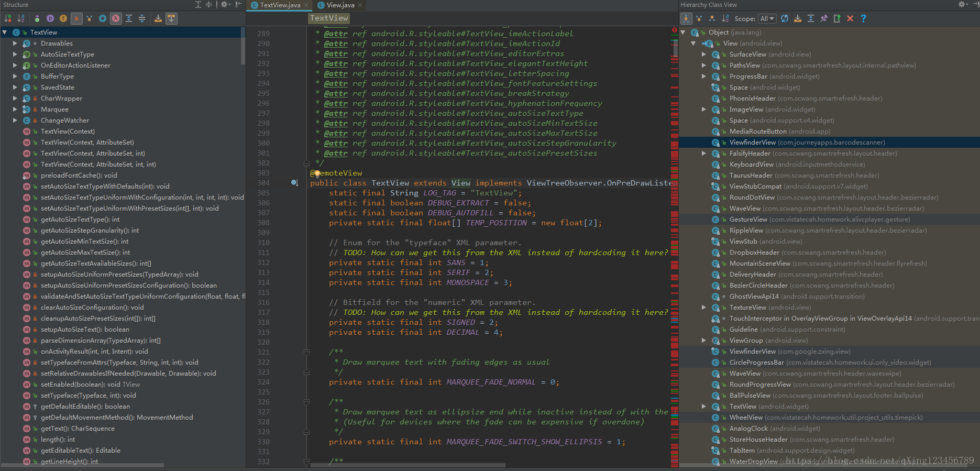Expand Drawables node in Structure
The height and width of the screenshot is (471, 980).
click(15, 43)
